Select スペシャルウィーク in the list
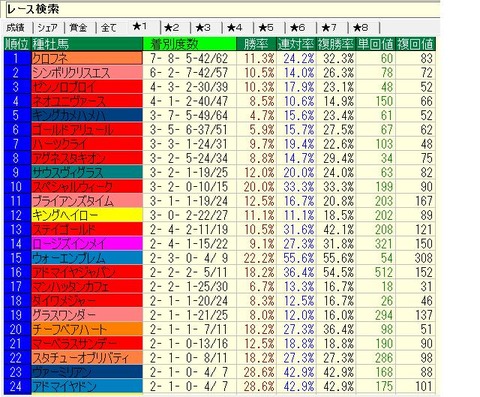480x397 pixels. point(87,186)
